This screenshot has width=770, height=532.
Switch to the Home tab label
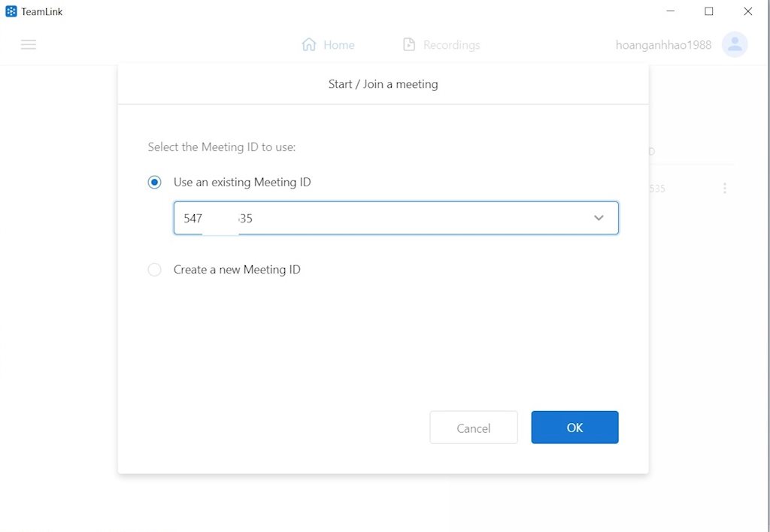click(339, 45)
